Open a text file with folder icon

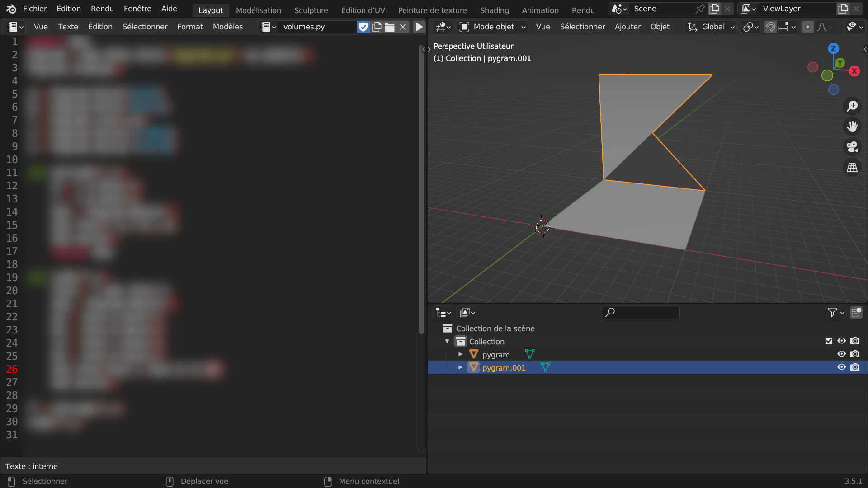point(390,27)
